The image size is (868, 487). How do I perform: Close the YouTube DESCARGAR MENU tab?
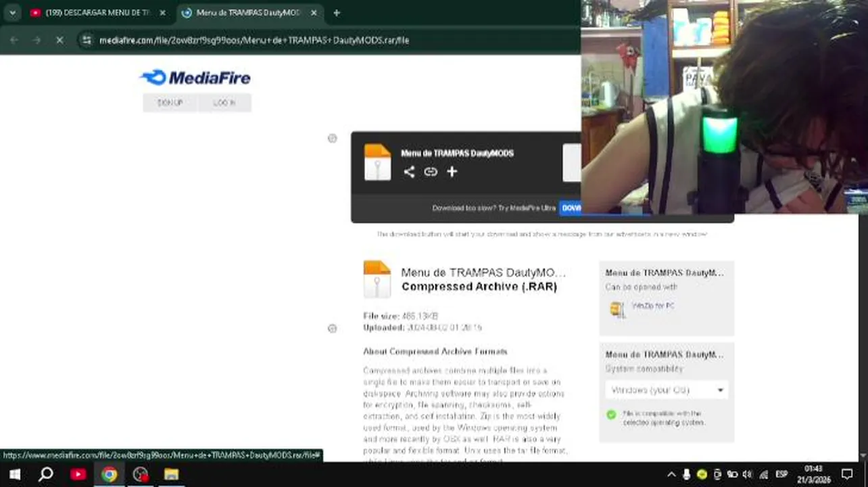coord(162,13)
